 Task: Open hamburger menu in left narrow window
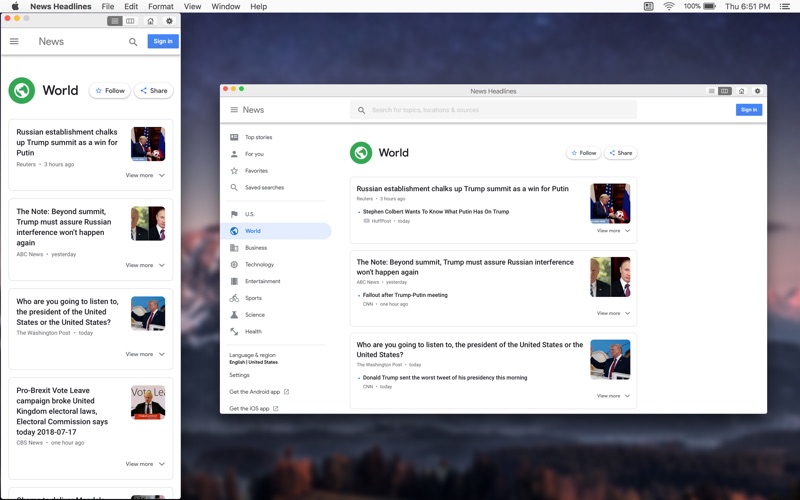[14, 41]
